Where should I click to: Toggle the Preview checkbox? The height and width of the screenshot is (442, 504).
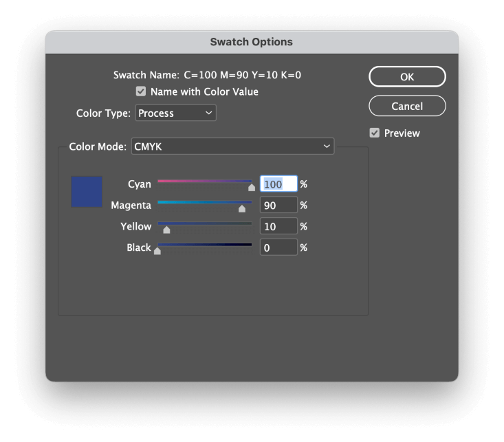(375, 133)
